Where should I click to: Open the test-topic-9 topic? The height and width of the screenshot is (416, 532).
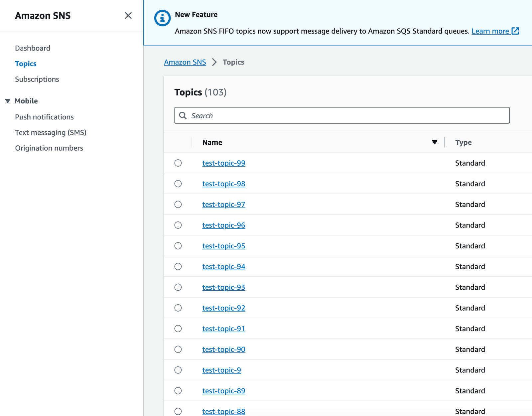point(221,370)
